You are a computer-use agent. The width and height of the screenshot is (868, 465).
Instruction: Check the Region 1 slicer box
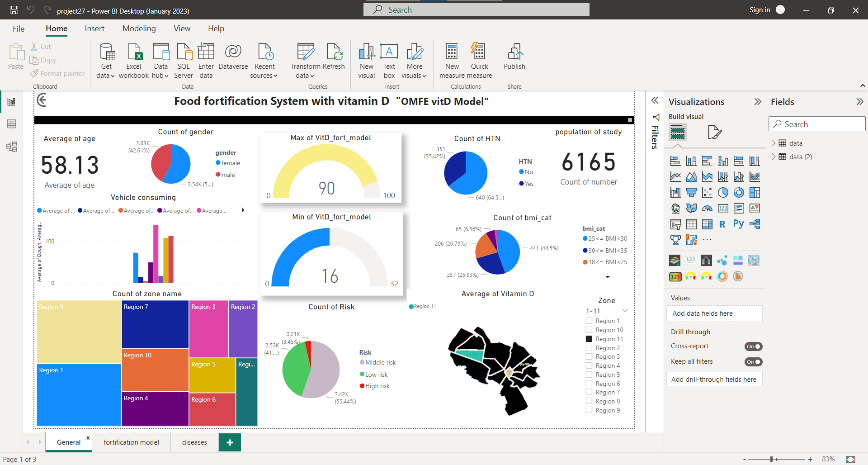tap(589, 321)
